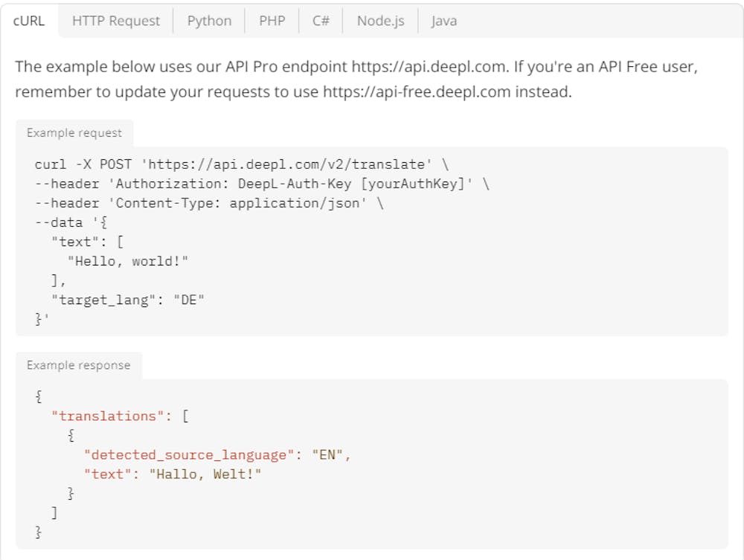Viewport: 744px width, 560px height.
Task: Show the PHP example tab
Action: tap(272, 21)
